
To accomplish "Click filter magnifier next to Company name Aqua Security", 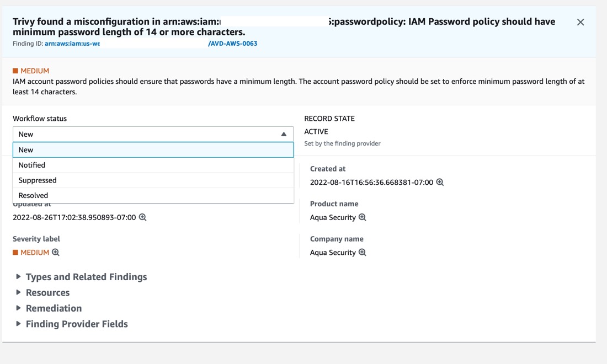I will coord(363,252).
